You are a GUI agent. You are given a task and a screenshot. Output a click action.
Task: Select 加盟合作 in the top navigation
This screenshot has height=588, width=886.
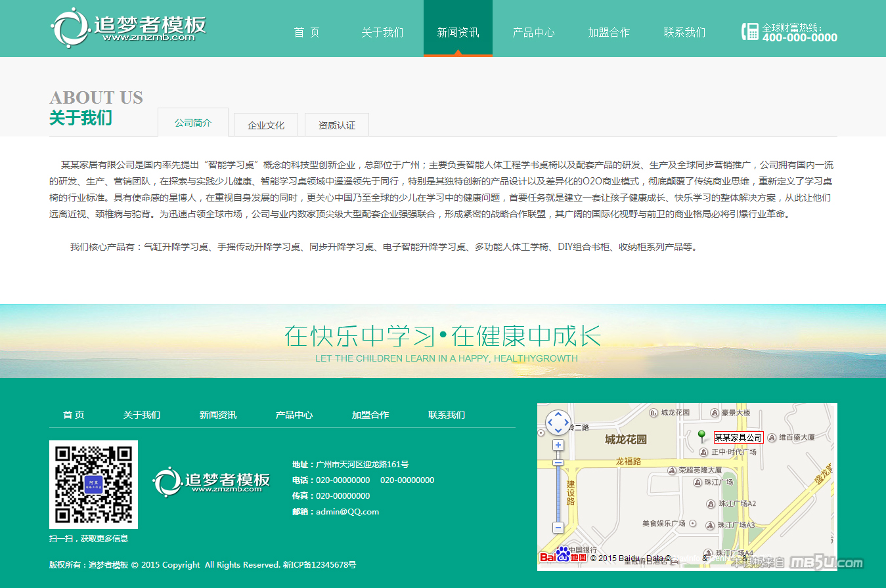pos(609,32)
